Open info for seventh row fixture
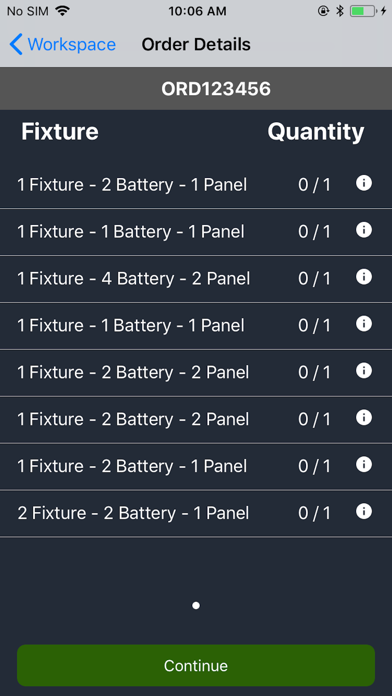Image resolution: width=392 pixels, height=696 pixels. tap(364, 465)
